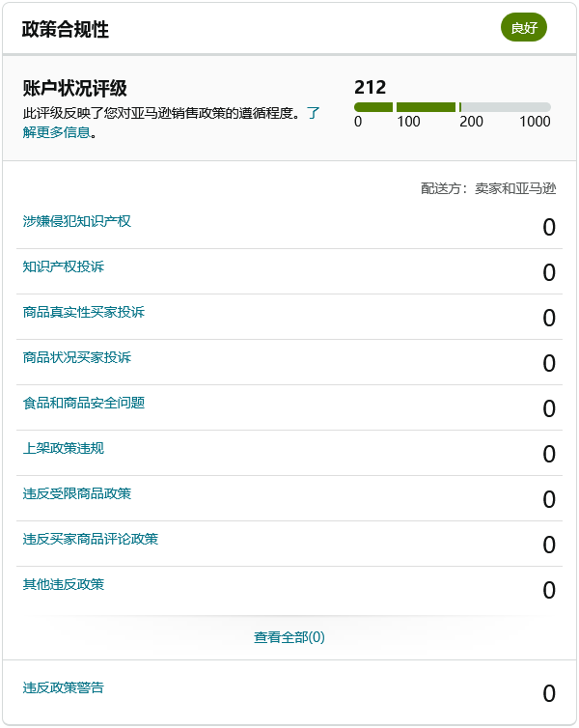The width and height of the screenshot is (579, 728).
Task: Click the green 良好 status badge
Action: point(524,27)
